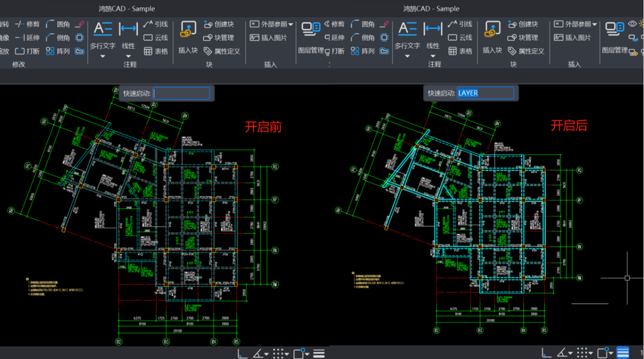Select Create Block in left window
Screen dimensions: 644x359
click(x=219, y=24)
